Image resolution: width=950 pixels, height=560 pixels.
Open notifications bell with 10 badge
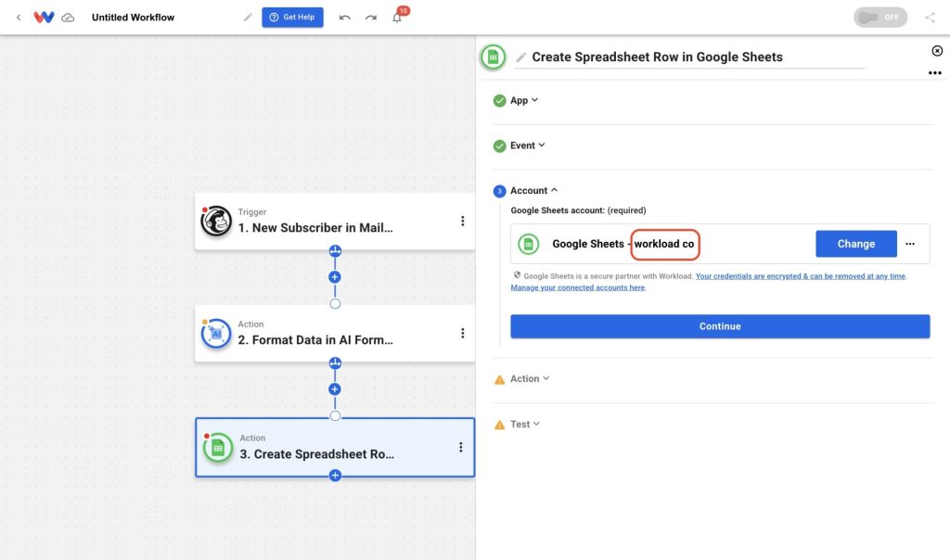[398, 16]
